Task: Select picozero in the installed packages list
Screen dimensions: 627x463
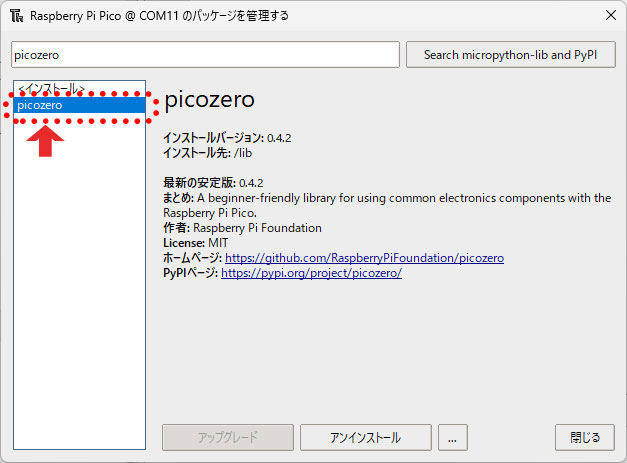Action: pyautogui.click(x=79, y=105)
